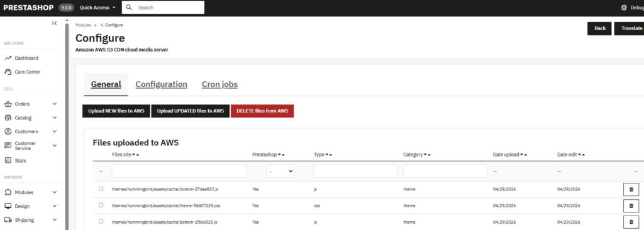The width and height of the screenshot is (644, 230).
Task: Expand the Modules submenu chevron
Action: click(55, 192)
